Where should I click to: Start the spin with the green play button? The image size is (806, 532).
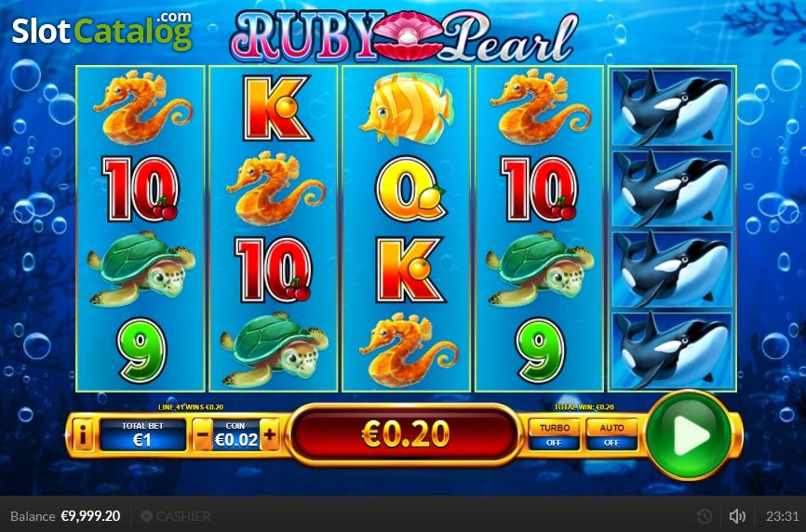click(x=690, y=435)
